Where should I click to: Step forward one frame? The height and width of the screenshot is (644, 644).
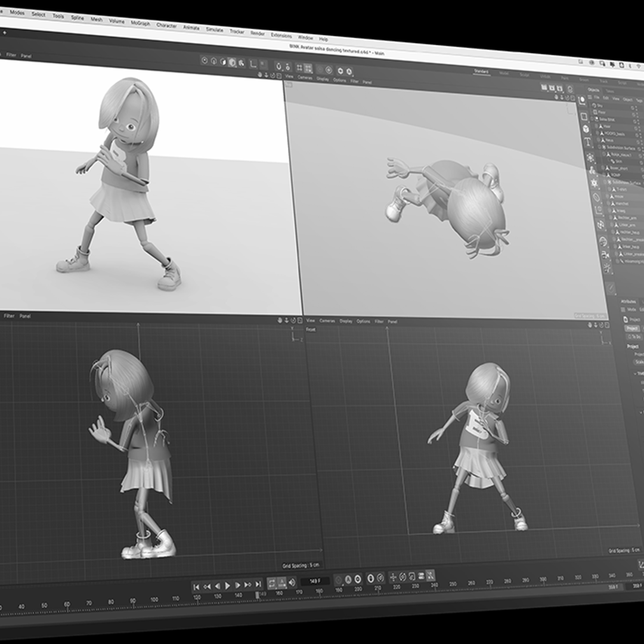point(237,586)
